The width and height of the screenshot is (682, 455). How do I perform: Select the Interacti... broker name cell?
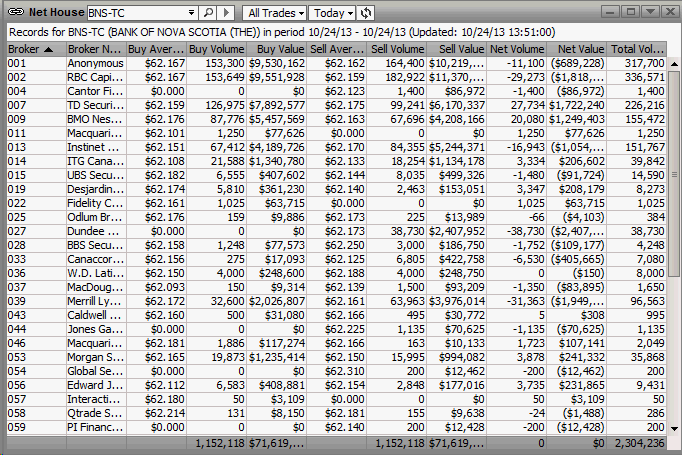coord(95,399)
